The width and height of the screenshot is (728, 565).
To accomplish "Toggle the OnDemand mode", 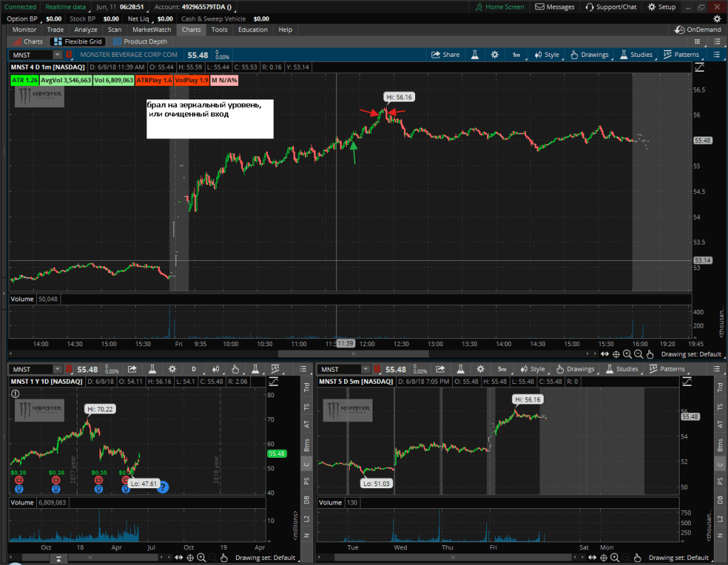I will pos(697,30).
